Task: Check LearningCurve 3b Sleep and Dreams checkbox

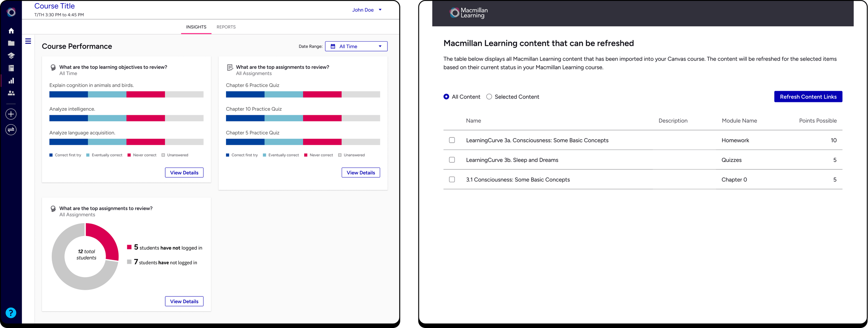Action: [x=452, y=160]
